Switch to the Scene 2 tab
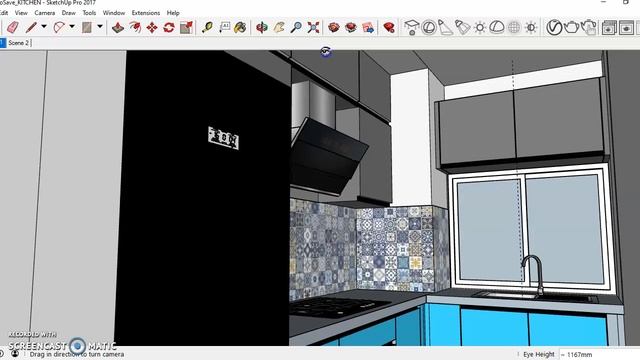 click(19, 43)
